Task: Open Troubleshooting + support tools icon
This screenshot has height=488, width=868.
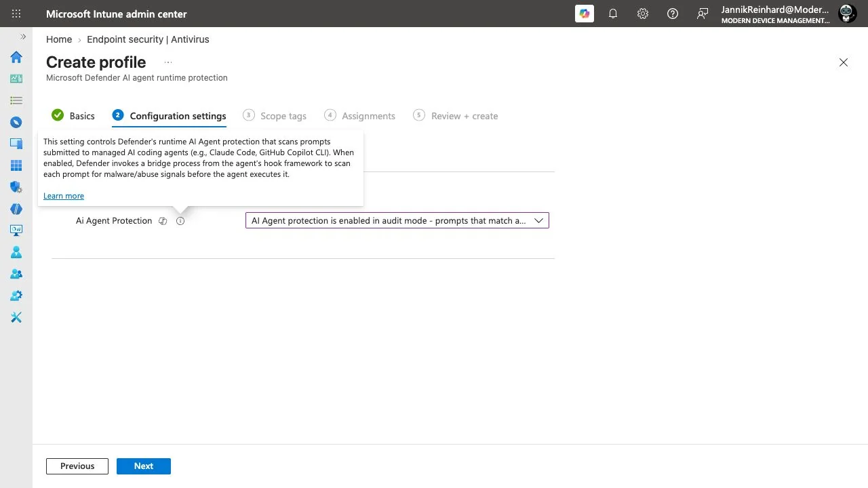Action: pos(16,317)
